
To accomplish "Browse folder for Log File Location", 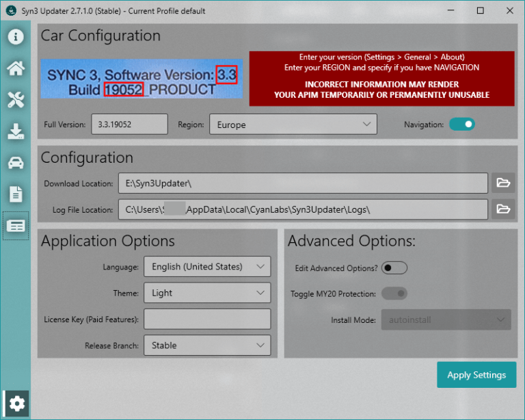I will [x=503, y=209].
